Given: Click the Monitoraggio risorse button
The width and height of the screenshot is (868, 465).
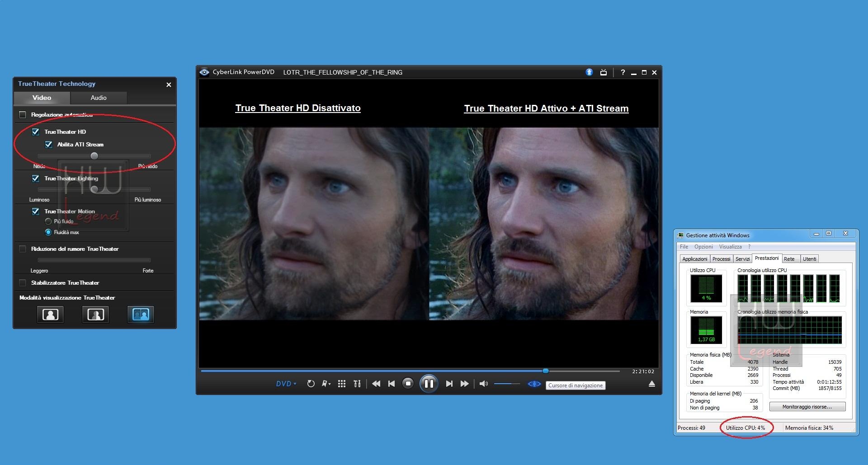Looking at the screenshot, I should (x=807, y=407).
